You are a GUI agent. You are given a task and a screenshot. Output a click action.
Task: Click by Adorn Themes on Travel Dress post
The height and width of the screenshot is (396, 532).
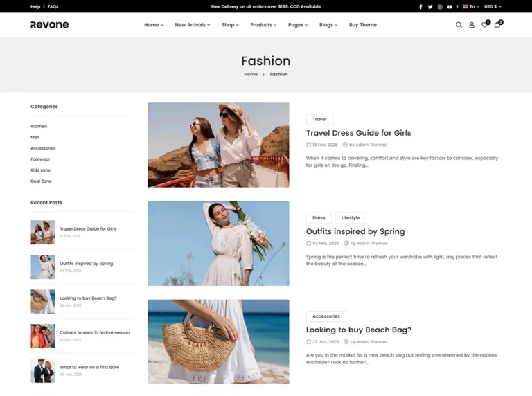coord(364,145)
